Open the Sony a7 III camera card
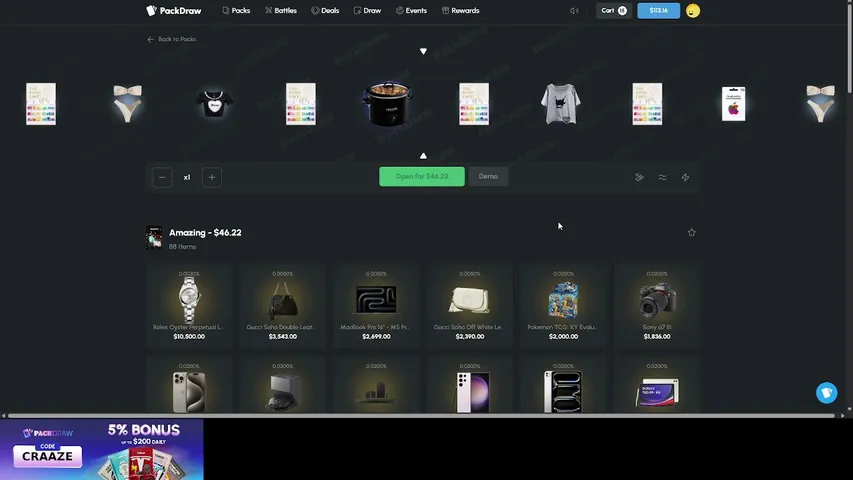Screen dimensions: 853x480 [x=657, y=305]
